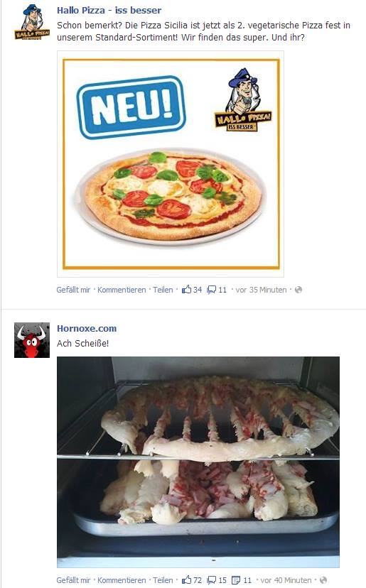Screen dimensions: 366x588
Task: Click Teilen under the Hornoxe oven post
Action: [163, 579]
